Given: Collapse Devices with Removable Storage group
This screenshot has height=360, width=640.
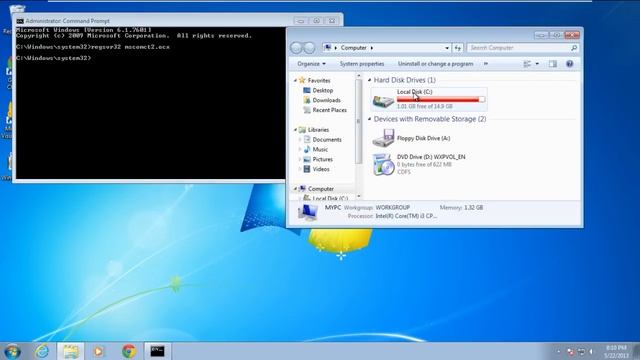Looking at the screenshot, I should pyautogui.click(x=369, y=119).
